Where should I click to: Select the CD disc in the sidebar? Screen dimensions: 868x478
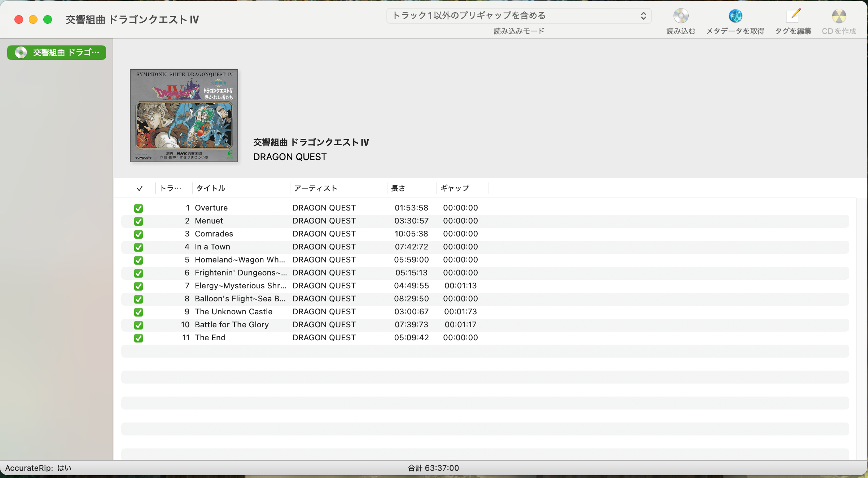[57, 53]
